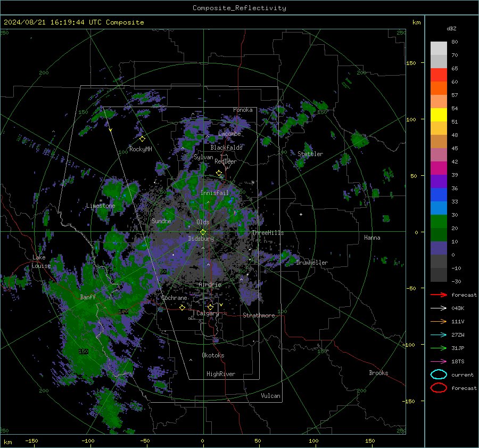Click the Vulcan label
This screenshot has height=448, width=479.
(x=271, y=396)
